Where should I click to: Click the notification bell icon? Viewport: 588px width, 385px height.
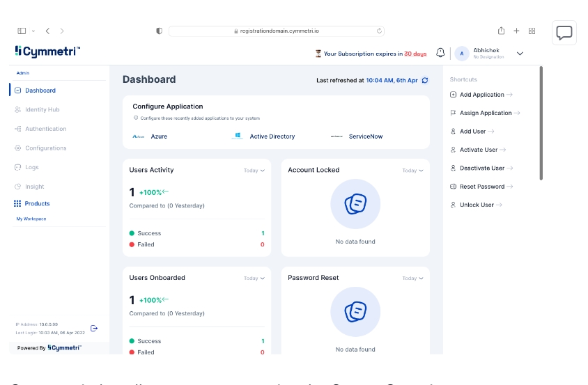tap(440, 53)
